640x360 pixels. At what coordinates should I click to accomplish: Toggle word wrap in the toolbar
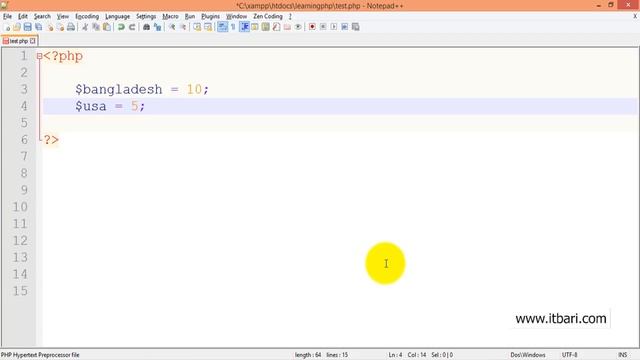222,27
